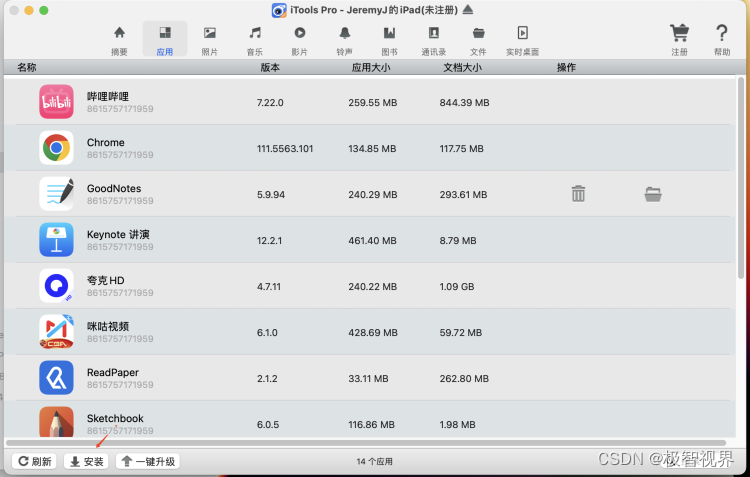Go to the 音乐 music section

pos(255,40)
